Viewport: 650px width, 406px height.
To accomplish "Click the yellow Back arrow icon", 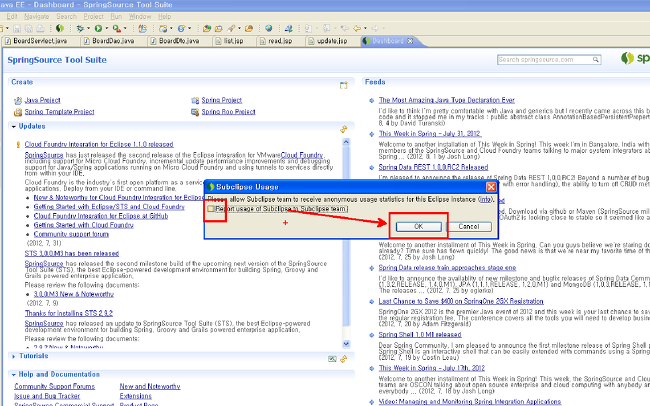I will pos(357,29).
